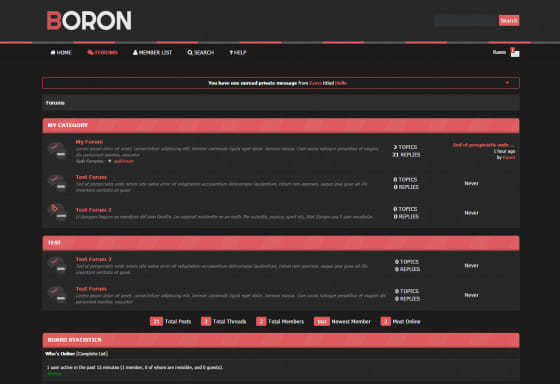Open the online user's green profile link
The image size is (560, 384).
(55, 374)
